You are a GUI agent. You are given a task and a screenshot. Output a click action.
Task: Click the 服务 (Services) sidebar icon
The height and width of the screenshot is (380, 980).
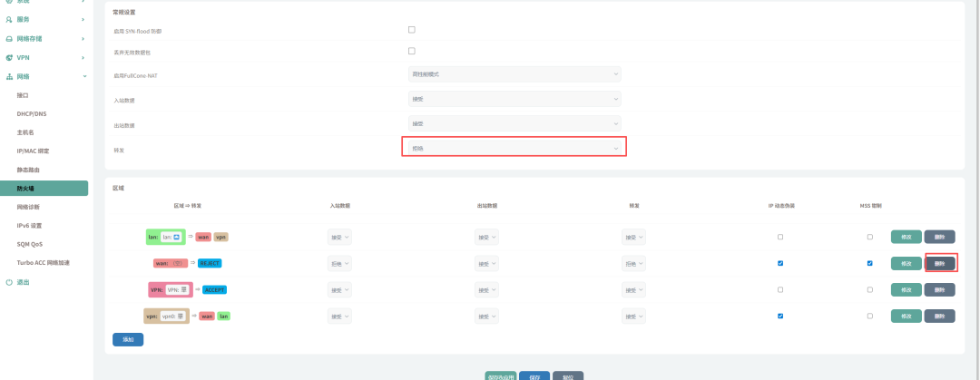pos(9,19)
